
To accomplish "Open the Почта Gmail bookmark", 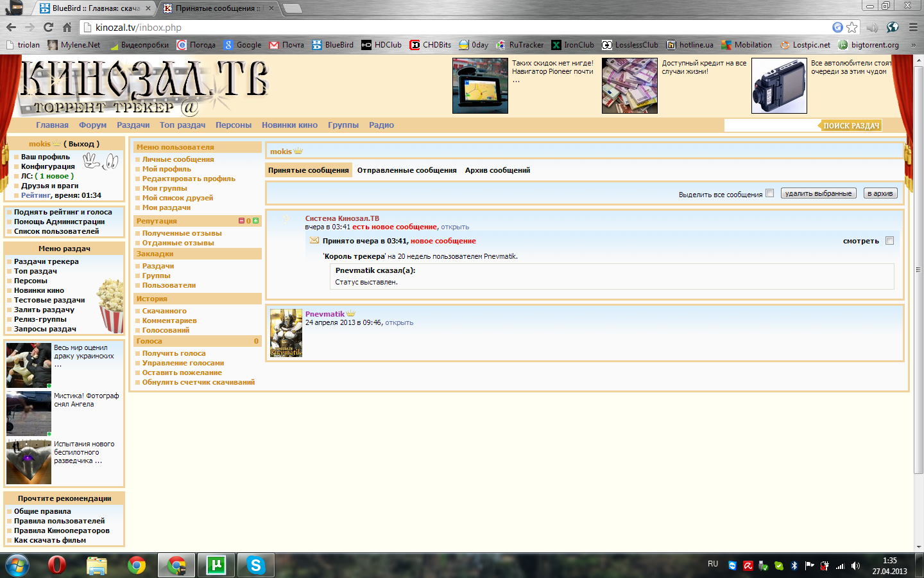I will pyautogui.click(x=287, y=45).
